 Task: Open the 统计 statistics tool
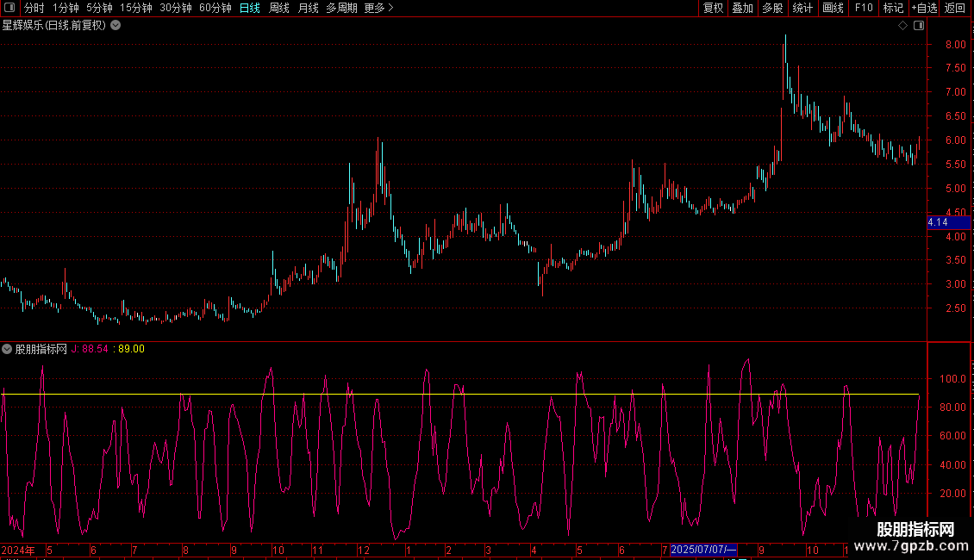(x=802, y=8)
